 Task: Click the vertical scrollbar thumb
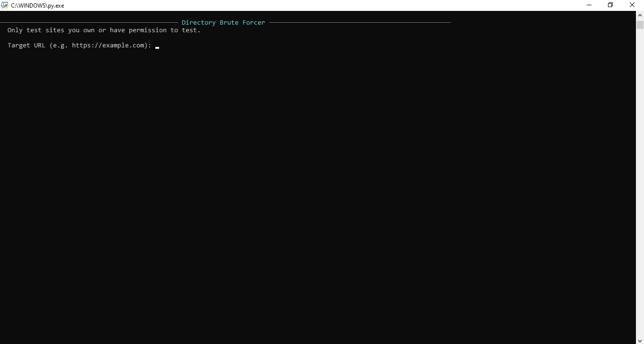point(640,25)
